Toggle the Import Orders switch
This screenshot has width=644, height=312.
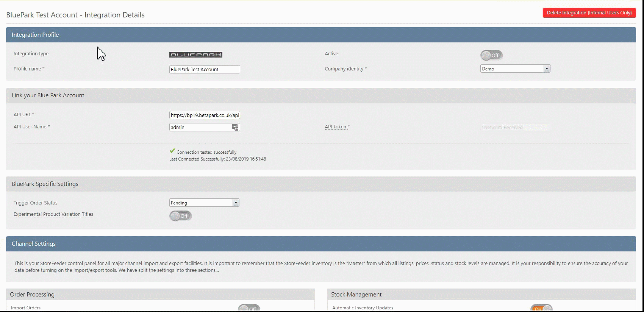249,308
